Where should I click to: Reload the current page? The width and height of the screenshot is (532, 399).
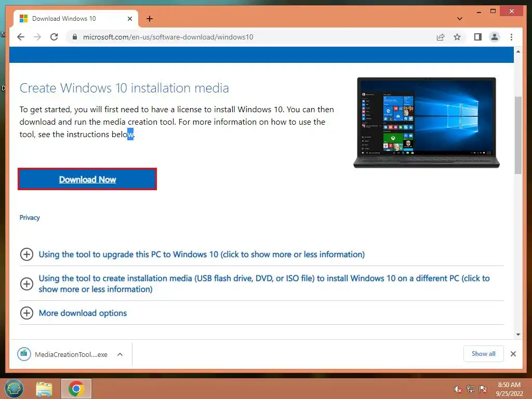coord(54,37)
